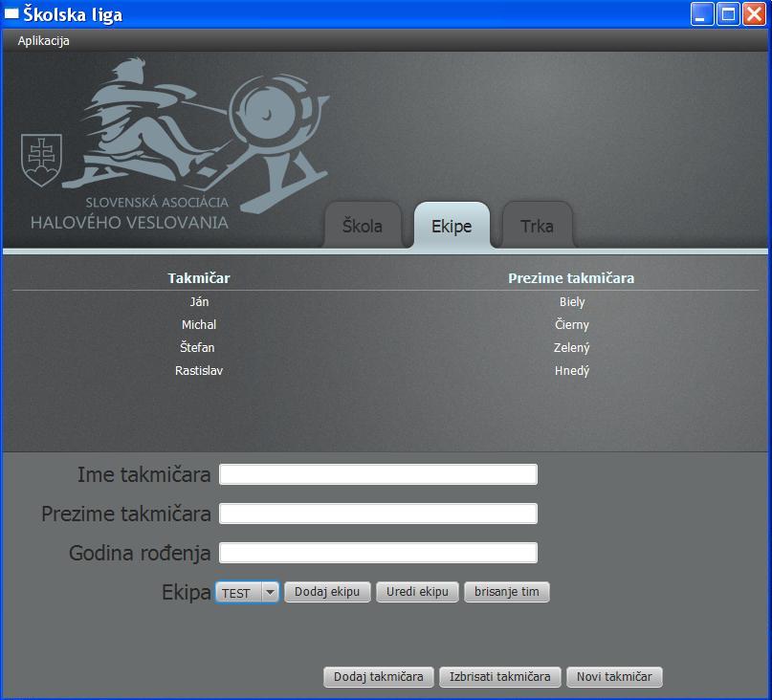Close the Školska liga window
The image size is (772, 700).
(754, 13)
